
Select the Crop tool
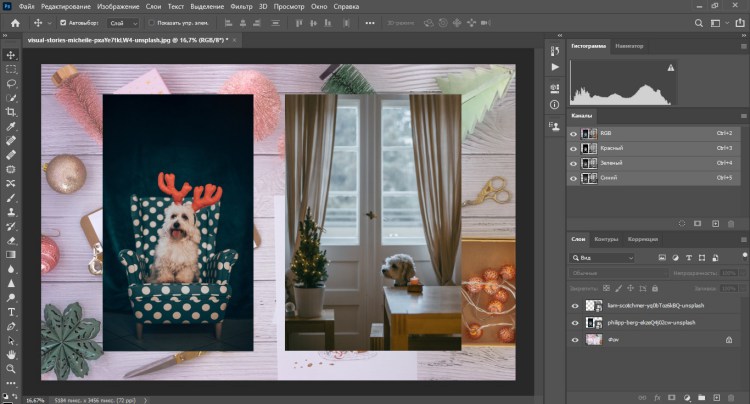tap(11, 112)
